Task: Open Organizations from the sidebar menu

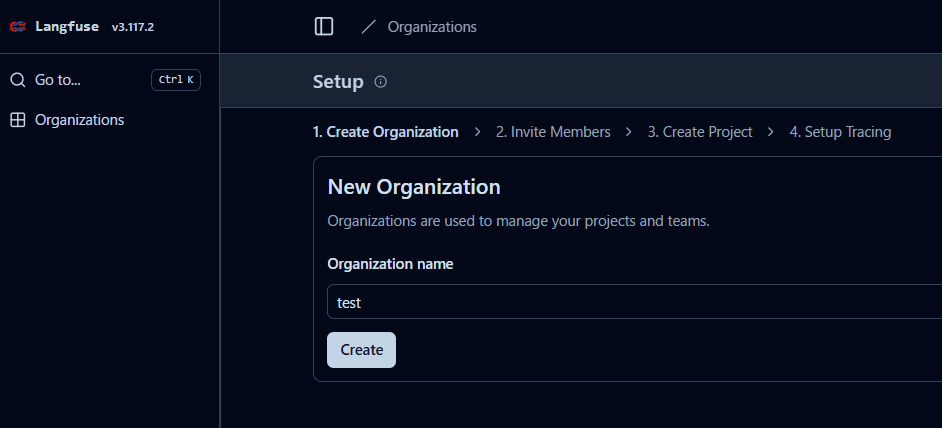Action: point(79,120)
